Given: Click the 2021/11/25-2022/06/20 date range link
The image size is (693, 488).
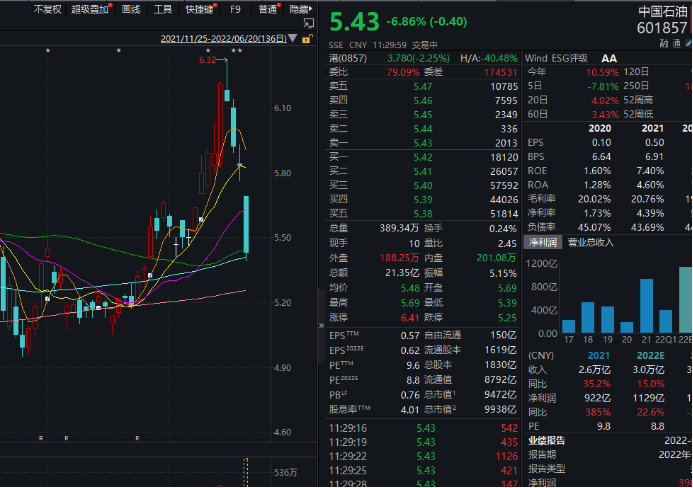Looking at the screenshot, I should [x=221, y=40].
